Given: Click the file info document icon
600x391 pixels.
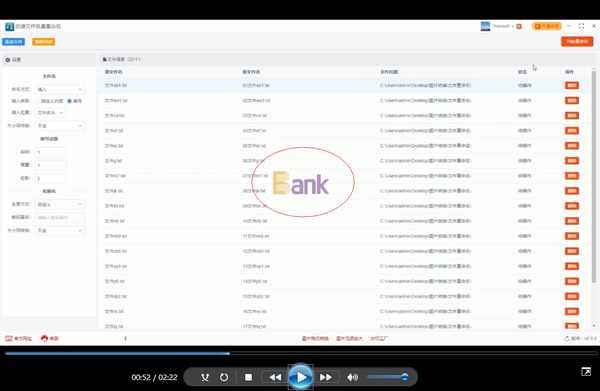Looking at the screenshot, I should (104, 60).
